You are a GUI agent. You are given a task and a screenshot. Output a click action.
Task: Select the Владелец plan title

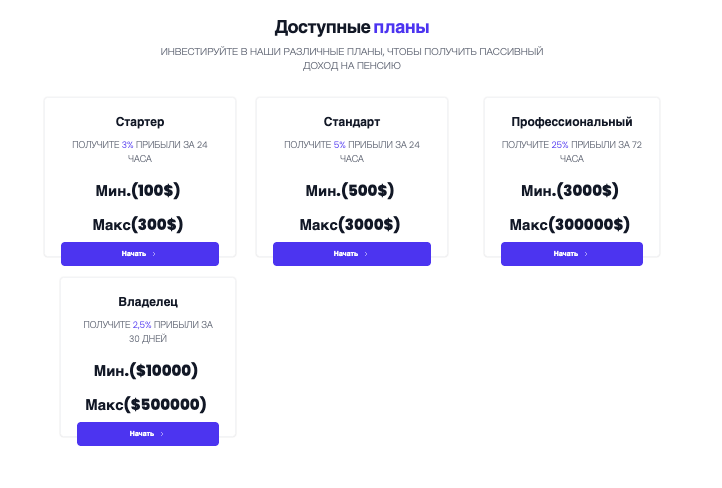148,301
